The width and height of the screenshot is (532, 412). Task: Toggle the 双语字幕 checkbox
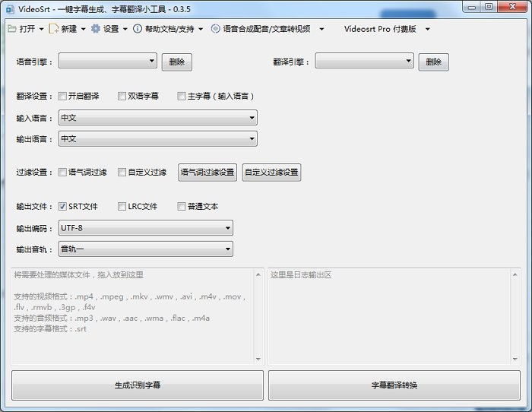[x=122, y=97]
